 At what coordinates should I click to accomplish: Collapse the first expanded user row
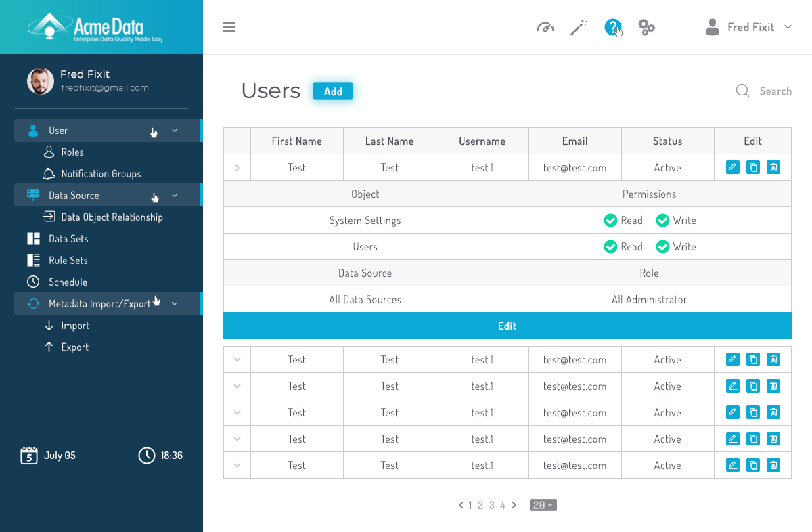pos(237,168)
